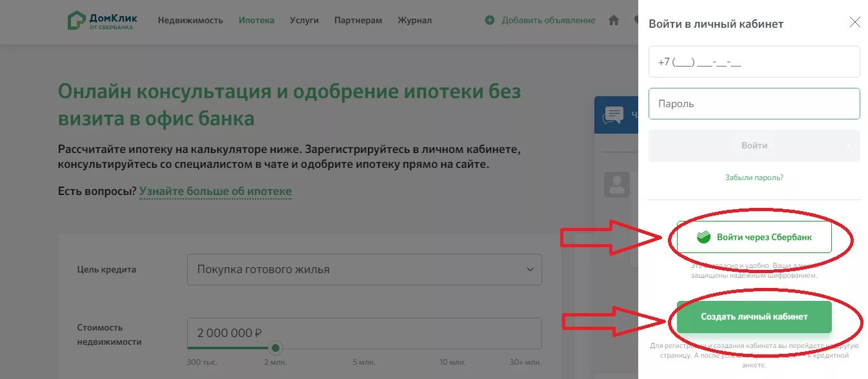Click the green plus icon for adding listing
The image size is (868, 379).
[x=490, y=21]
